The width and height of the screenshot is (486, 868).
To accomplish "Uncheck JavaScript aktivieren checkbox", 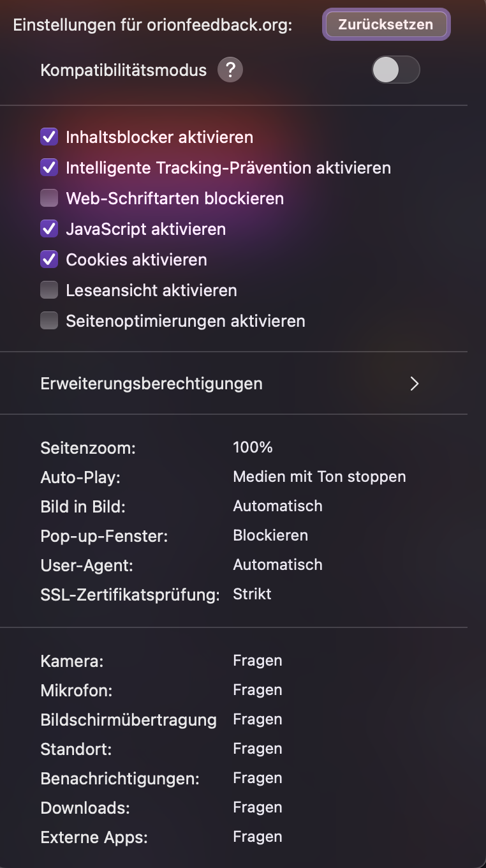I will click(x=49, y=229).
